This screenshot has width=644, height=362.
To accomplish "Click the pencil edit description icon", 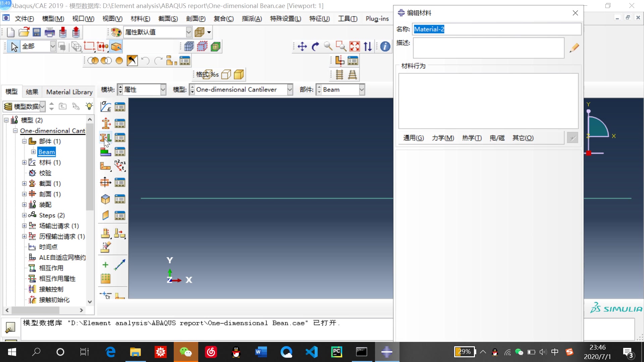I will pos(574,48).
